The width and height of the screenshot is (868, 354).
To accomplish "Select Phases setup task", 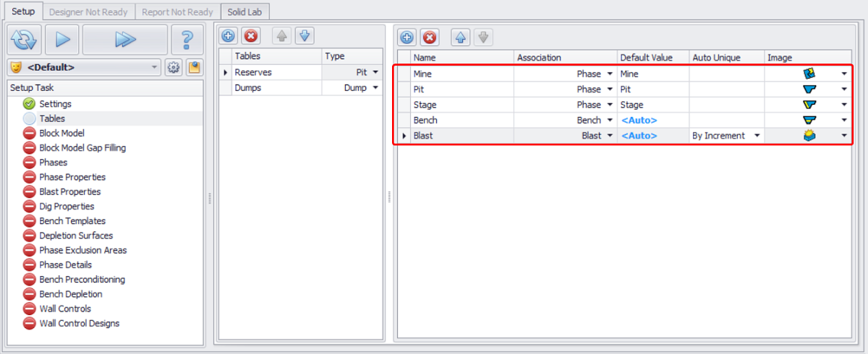I will (54, 163).
